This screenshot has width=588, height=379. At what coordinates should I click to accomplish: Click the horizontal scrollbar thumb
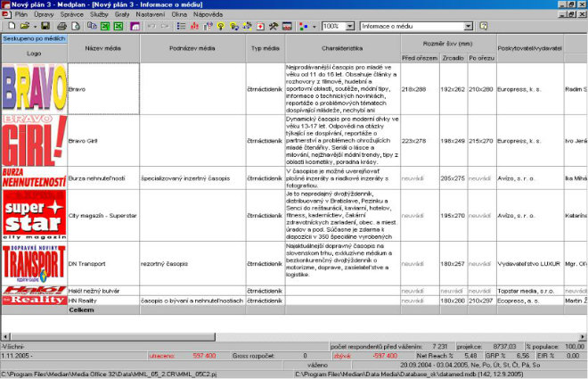pyautogui.click(x=112, y=336)
